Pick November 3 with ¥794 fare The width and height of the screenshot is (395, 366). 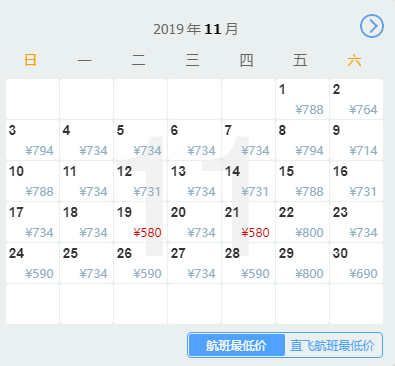32,140
